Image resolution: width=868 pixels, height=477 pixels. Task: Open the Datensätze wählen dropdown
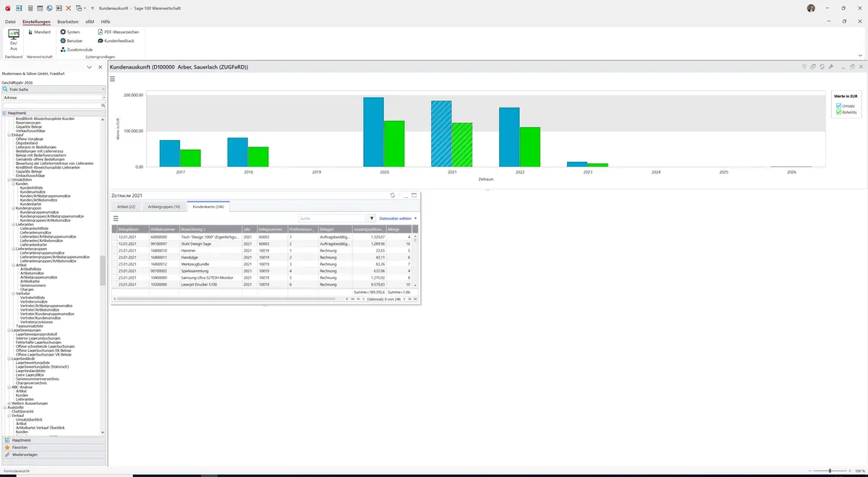[398, 218]
